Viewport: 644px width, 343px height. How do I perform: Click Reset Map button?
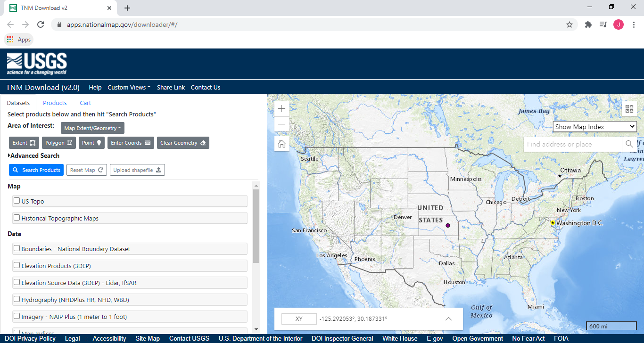(x=87, y=170)
